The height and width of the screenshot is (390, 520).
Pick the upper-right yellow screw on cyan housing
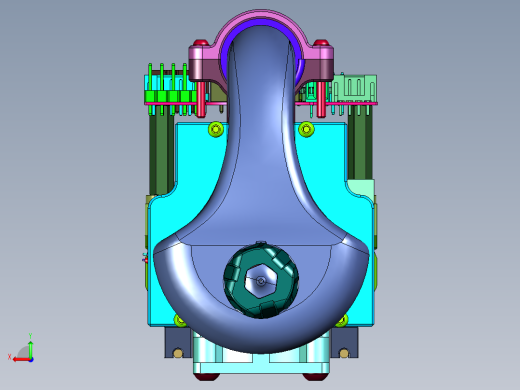(x=306, y=129)
